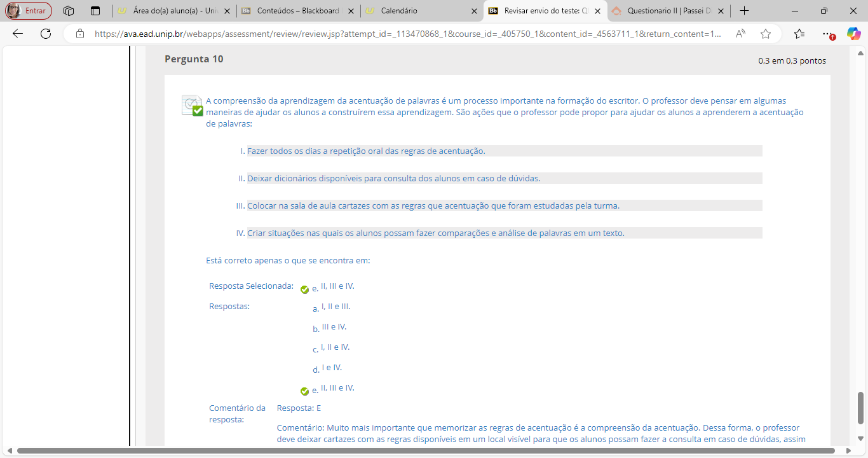Click the Entrar profile button
The width and height of the screenshot is (868, 458).
29,11
